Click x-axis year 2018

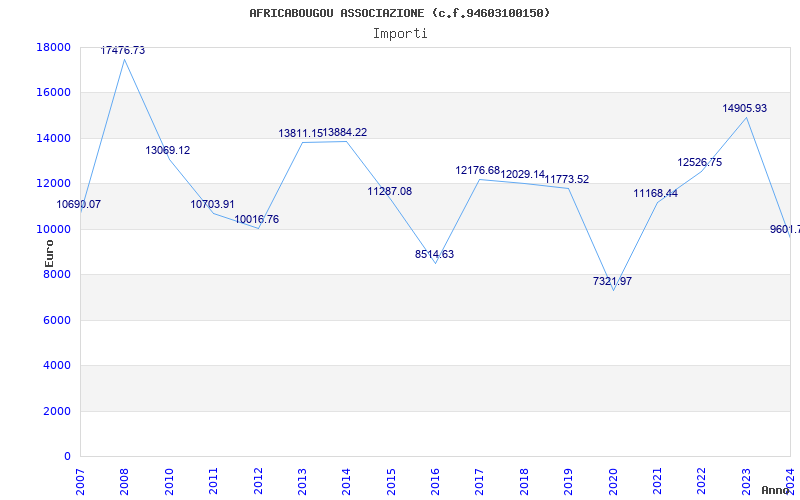click(x=524, y=481)
